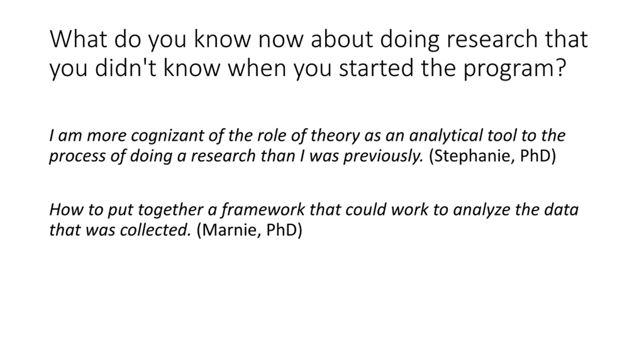The height and width of the screenshot is (362, 644).
Task: Click the "(Marnie, PhD)" attribution
Action: point(249,230)
